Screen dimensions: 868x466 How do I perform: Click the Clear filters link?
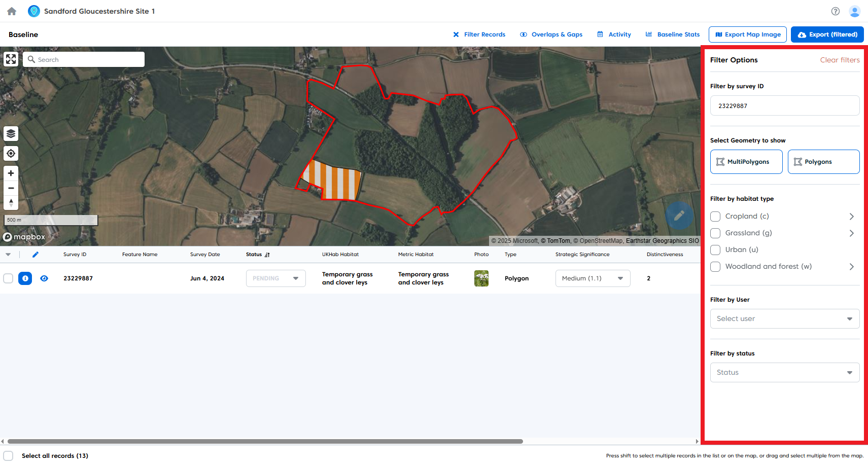click(840, 60)
